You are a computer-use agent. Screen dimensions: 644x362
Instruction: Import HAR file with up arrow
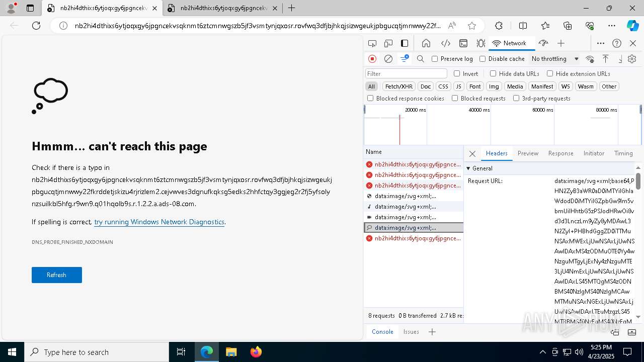pos(606,59)
